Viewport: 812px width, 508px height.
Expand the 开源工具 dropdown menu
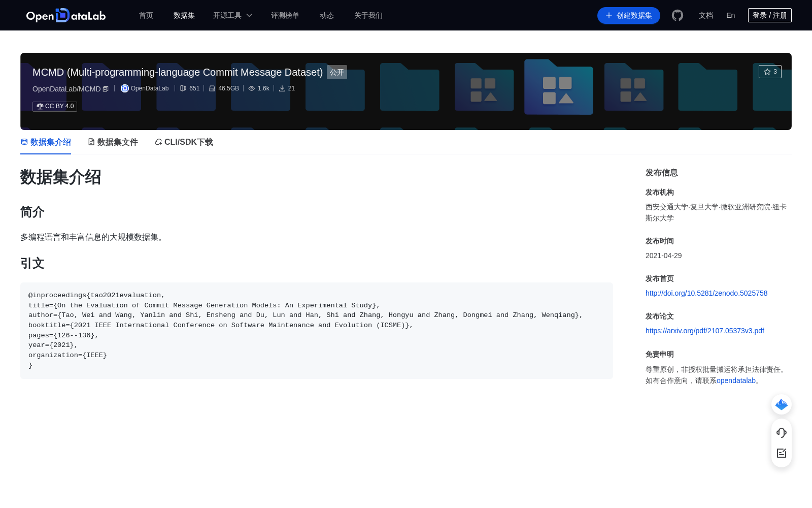[232, 15]
